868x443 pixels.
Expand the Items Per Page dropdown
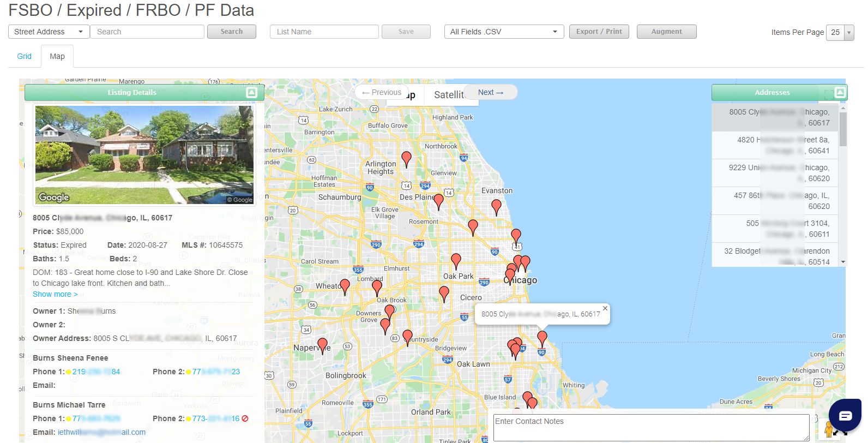(848, 33)
